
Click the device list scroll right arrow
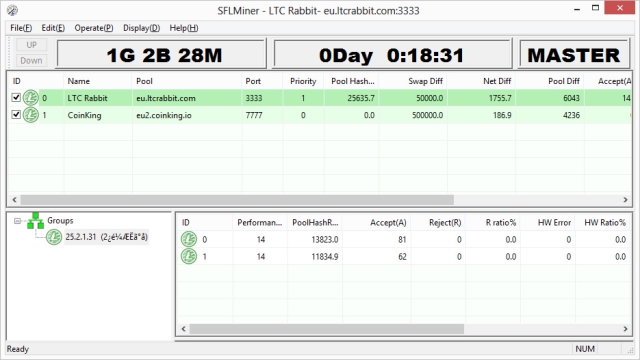click(625, 329)
